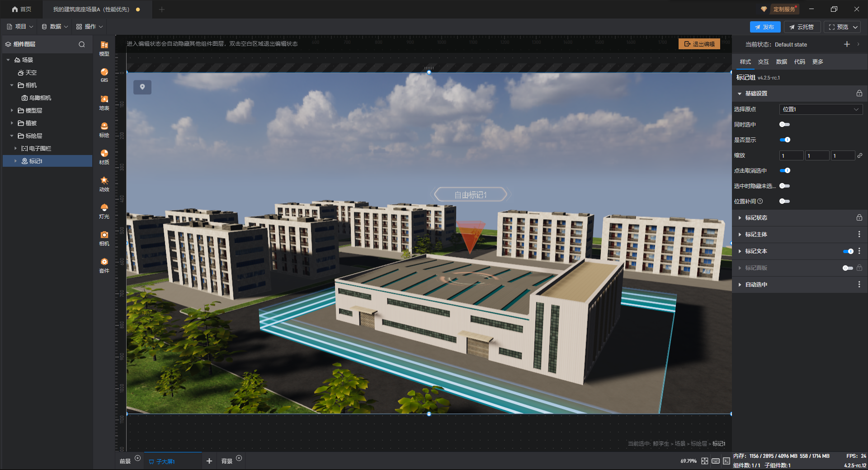868x470 pixels.
Task: Collapse the 基础设置 section
Action: pos(740,94)
